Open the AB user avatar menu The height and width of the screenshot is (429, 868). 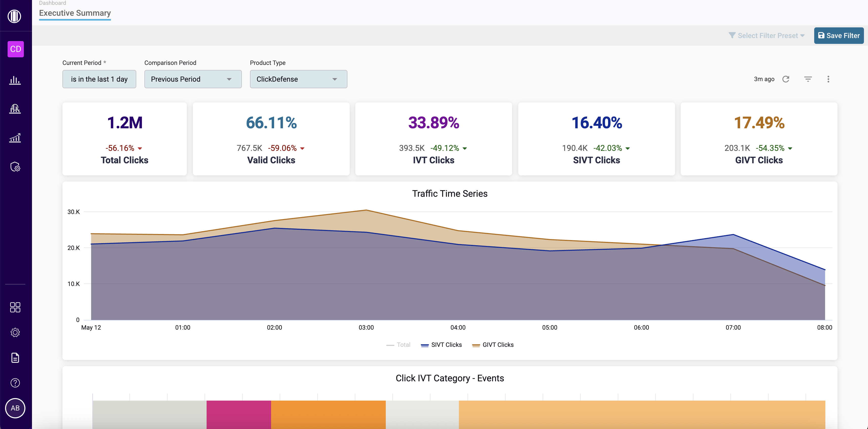click(15, 408)
